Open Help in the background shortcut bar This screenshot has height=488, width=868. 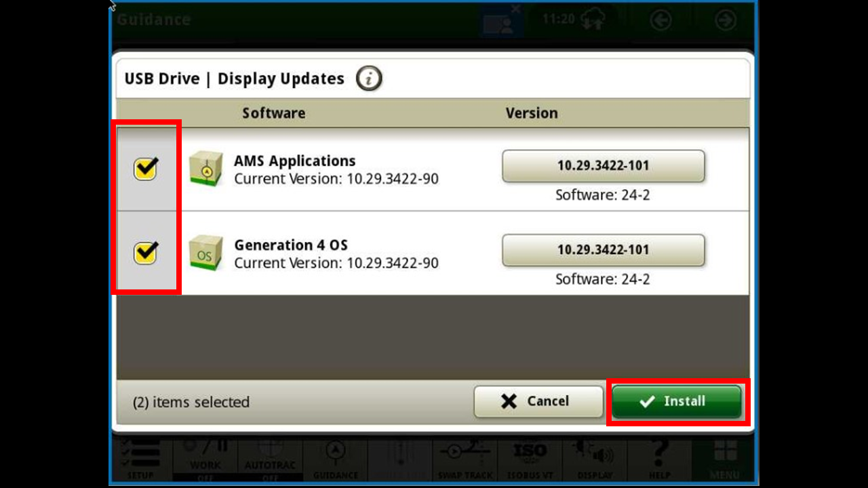659,461
